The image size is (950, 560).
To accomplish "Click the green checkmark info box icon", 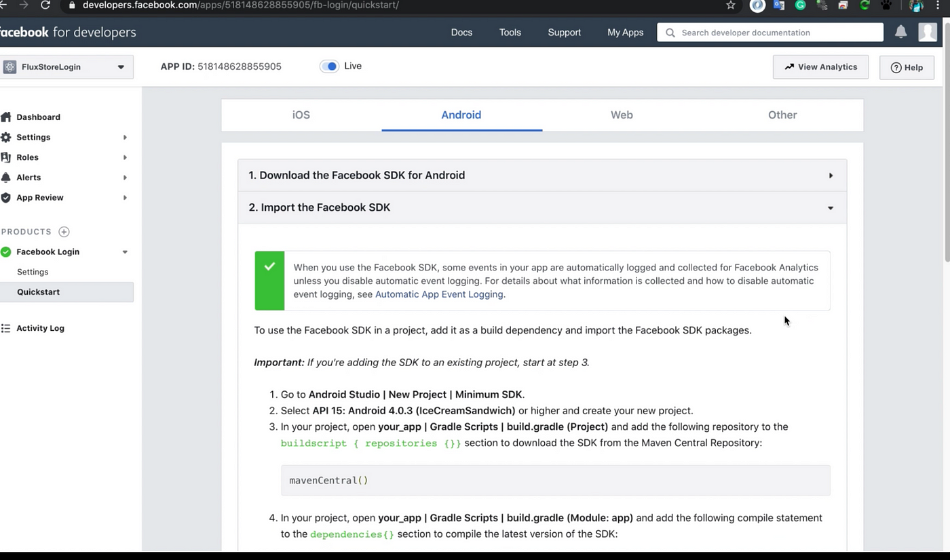I will (x=269, y=266).
